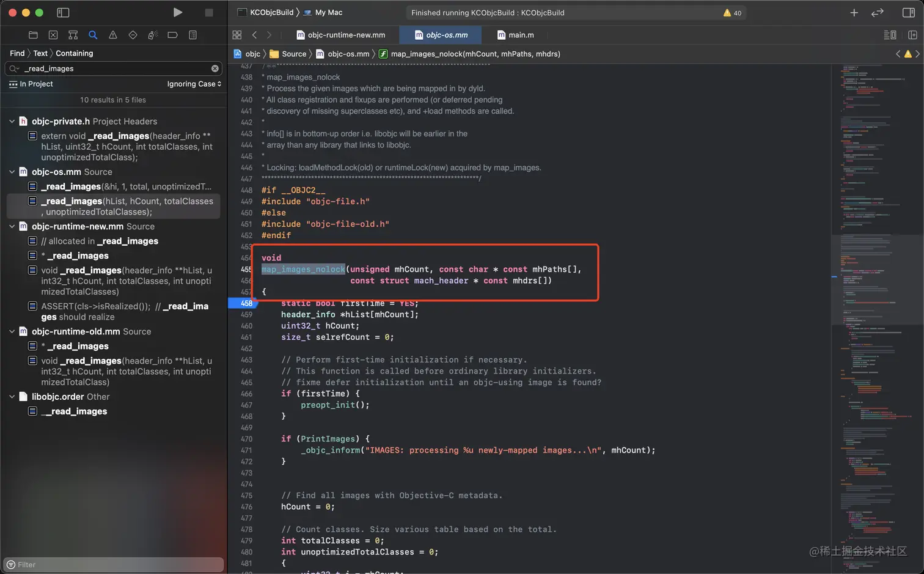Open the Text search-type selector
Viewport: 924px width, 574px height.
40,53
